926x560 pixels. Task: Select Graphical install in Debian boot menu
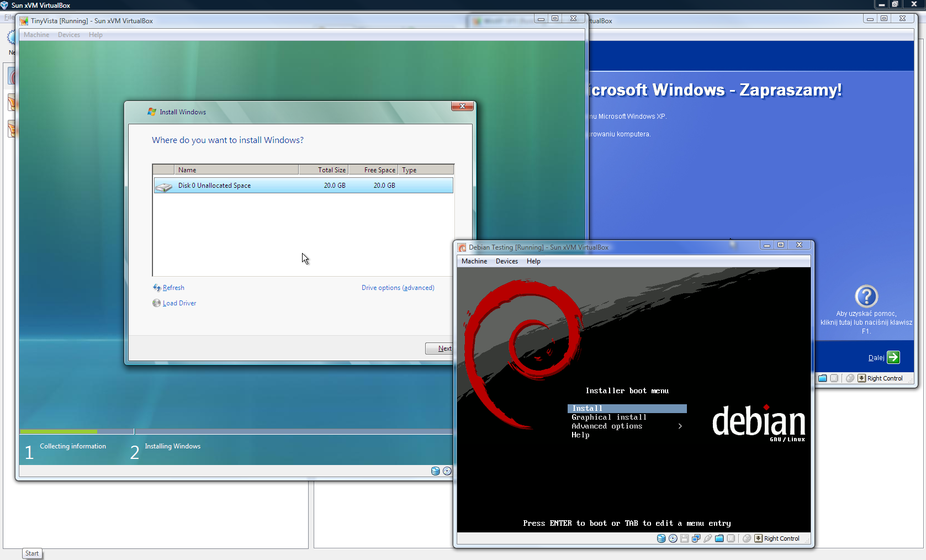tap(609, 418)
